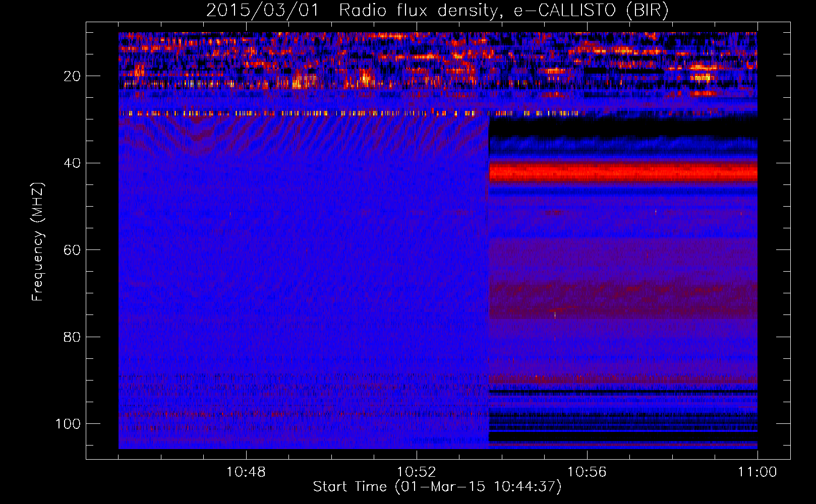Click the '40' frequency tick label

72,163
